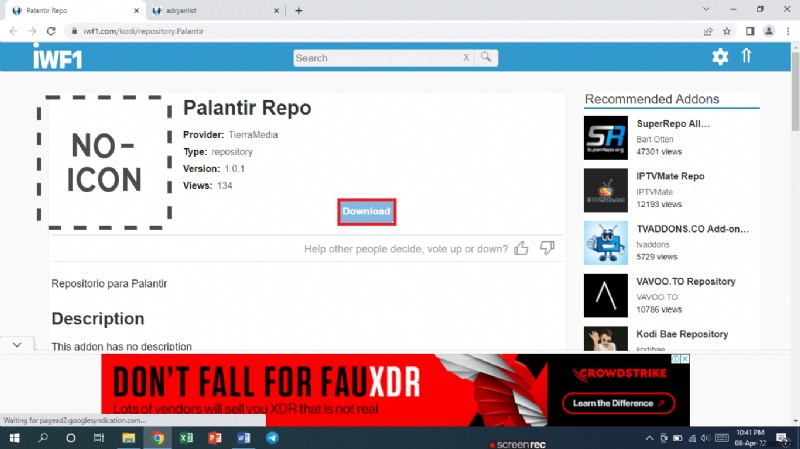This screenshot has width=800, height=449.
Task: Bookmark this page with star
Action: tap(727, 31)
